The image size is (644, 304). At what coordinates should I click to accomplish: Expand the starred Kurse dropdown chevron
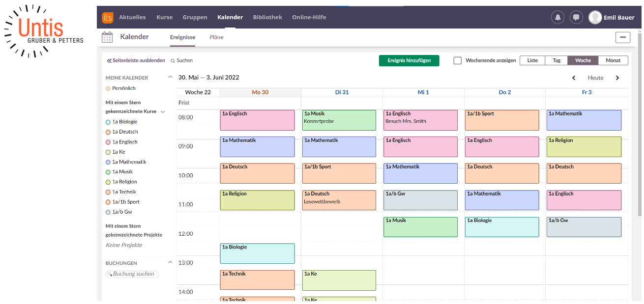click(x=163, y=112)
